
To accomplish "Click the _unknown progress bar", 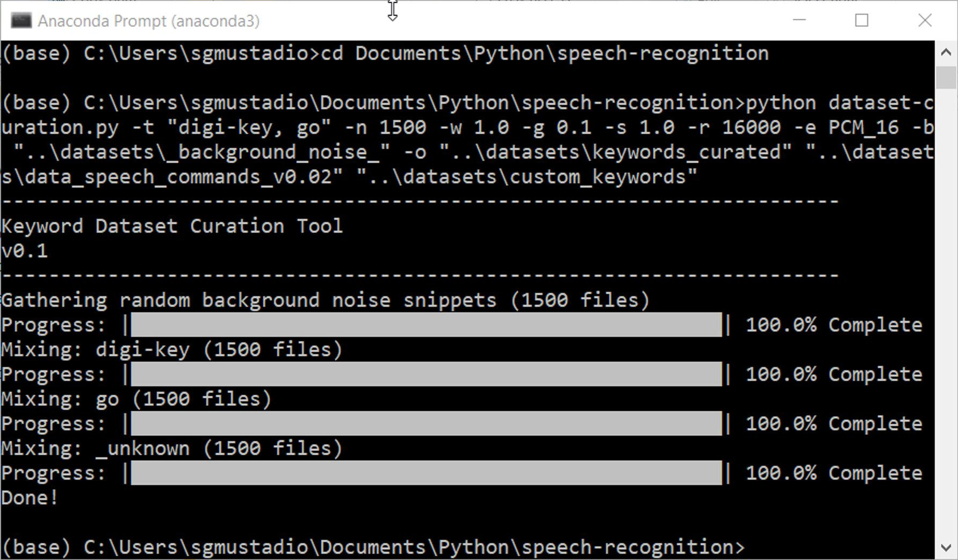I will click(424, 472).
